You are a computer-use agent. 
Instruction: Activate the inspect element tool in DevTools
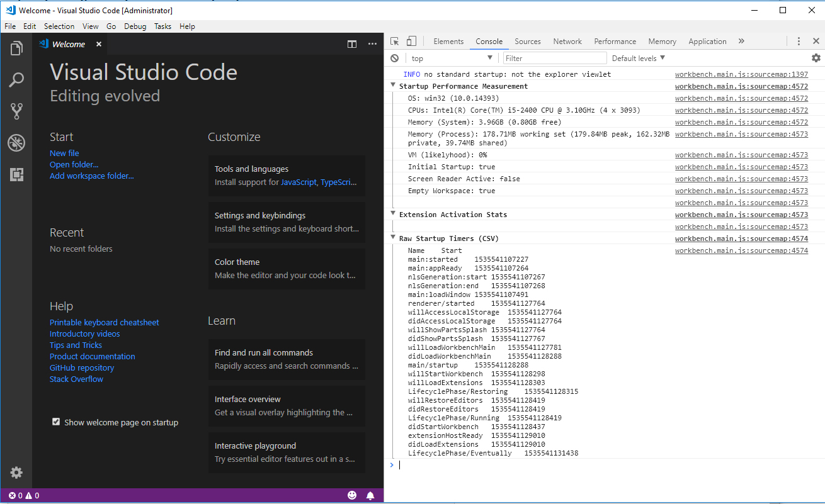click(395, 40)
